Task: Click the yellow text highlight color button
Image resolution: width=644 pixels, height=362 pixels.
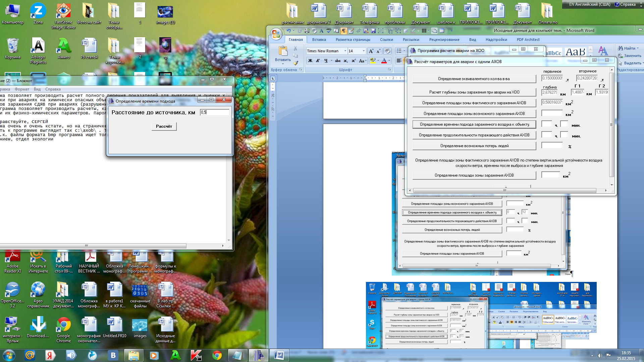Action: click(x=373, y=61)
